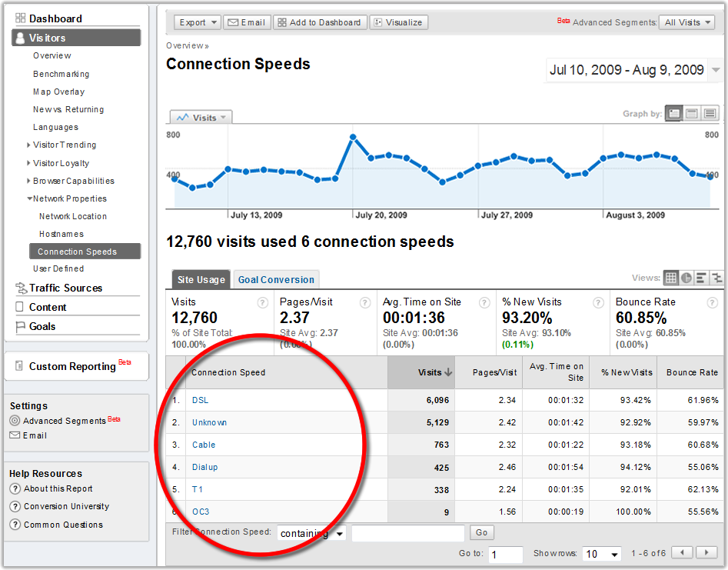Click the peak data point on visits graph
The width and height of the screenshot is (728, 570).
(353, 138)
